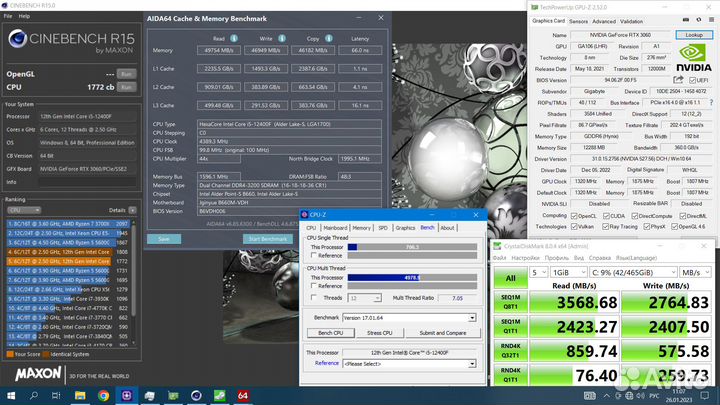This screenshot has height=405, width=720.
Task: Show hidden tray icons chevron
Action: 607,395
